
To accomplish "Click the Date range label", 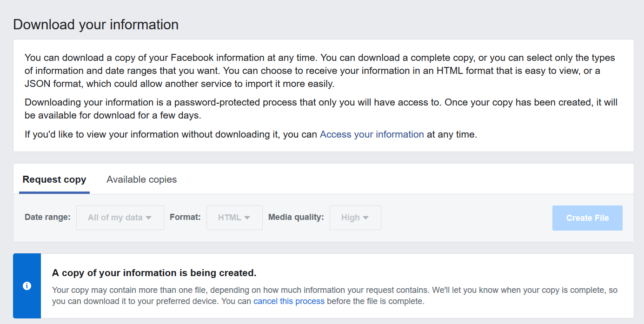I will click(47, 217).
